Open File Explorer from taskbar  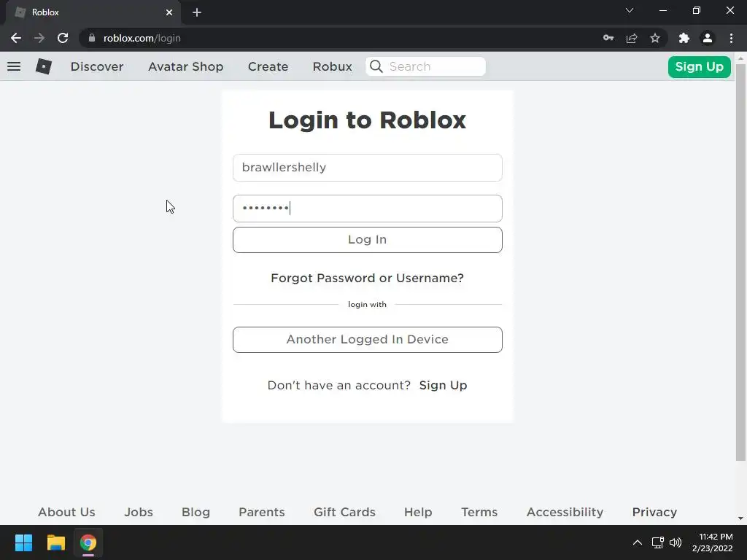tap(55, 542)
